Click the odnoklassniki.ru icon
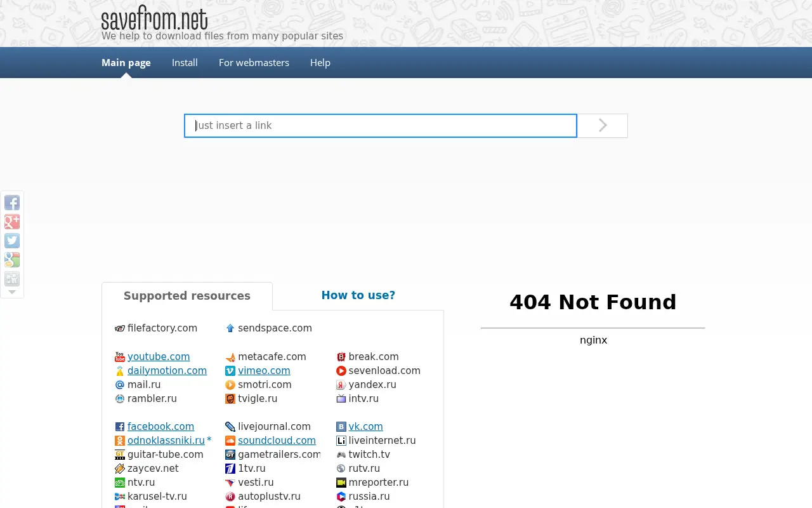This screenshot has height=508, width=812. coord(120,441)
